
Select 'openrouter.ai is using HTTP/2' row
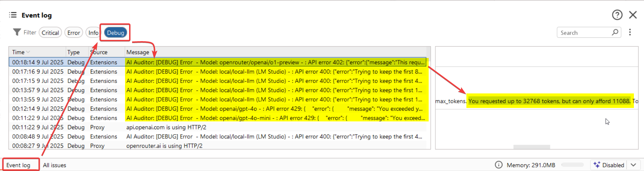point(218,145)
